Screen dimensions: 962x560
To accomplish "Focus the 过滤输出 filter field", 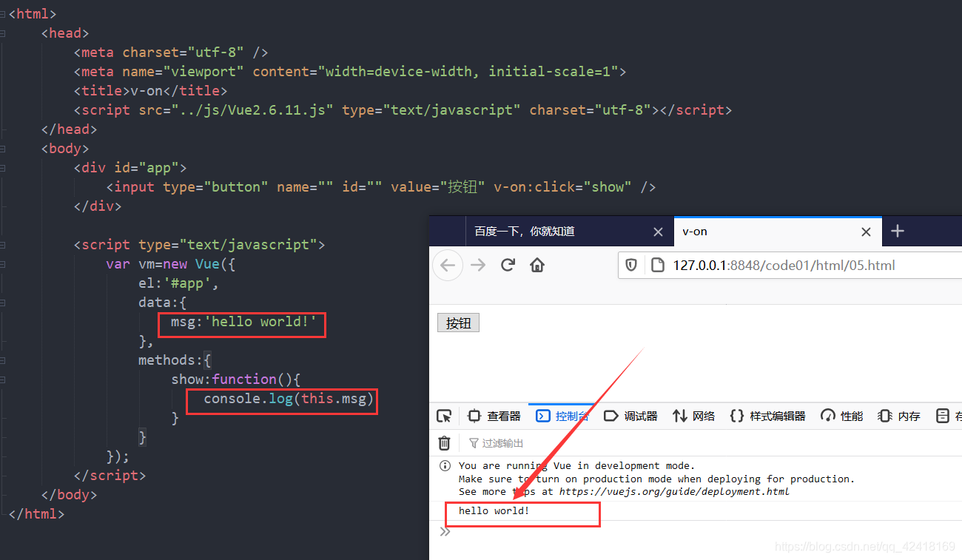I will 496,443.
